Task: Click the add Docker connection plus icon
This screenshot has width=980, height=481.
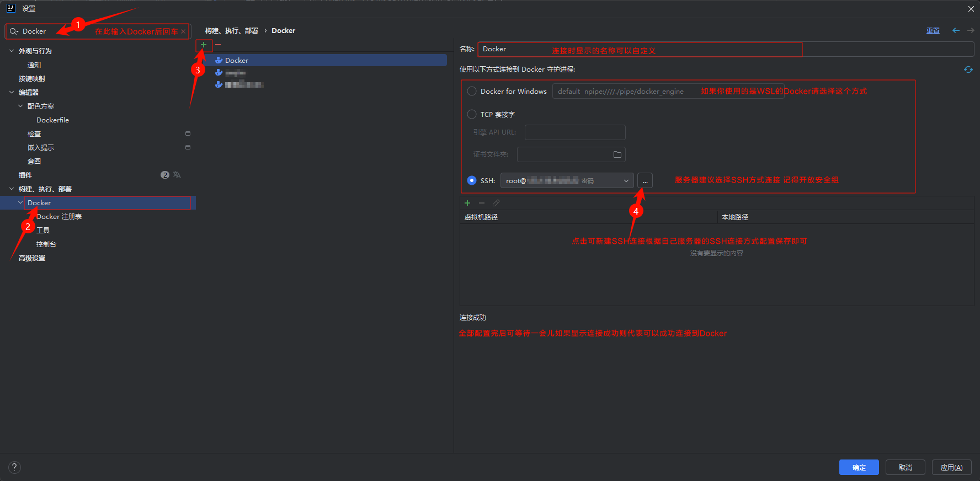Action: coord(204,45)
